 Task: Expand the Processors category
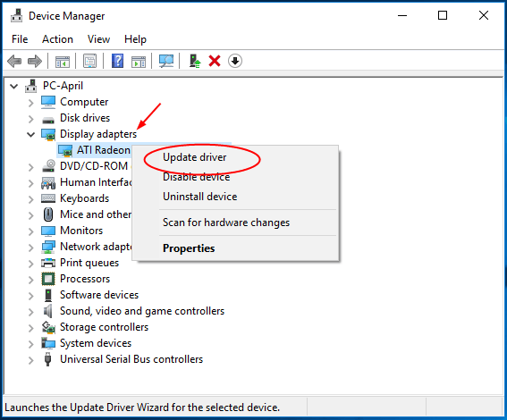(x=30, y=280)
